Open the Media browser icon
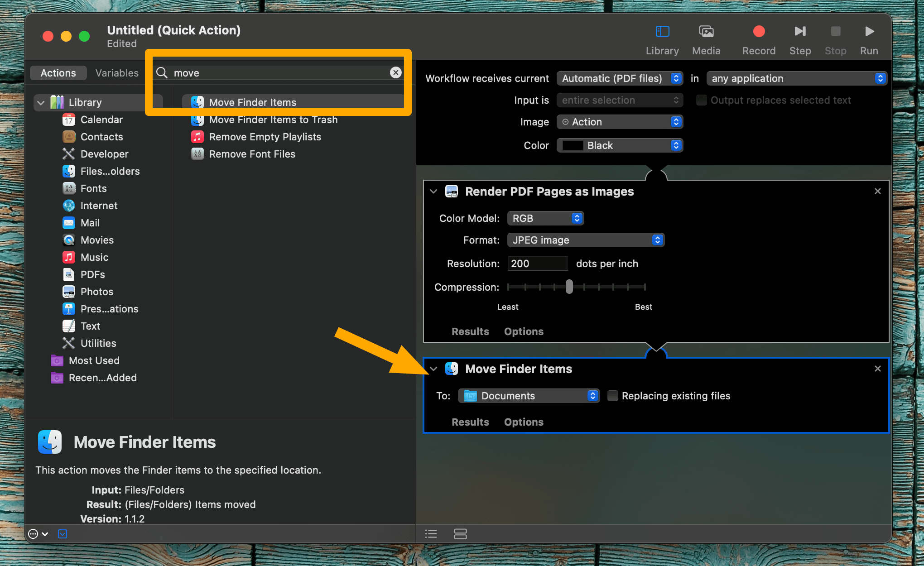 click(x=706, y=32)
